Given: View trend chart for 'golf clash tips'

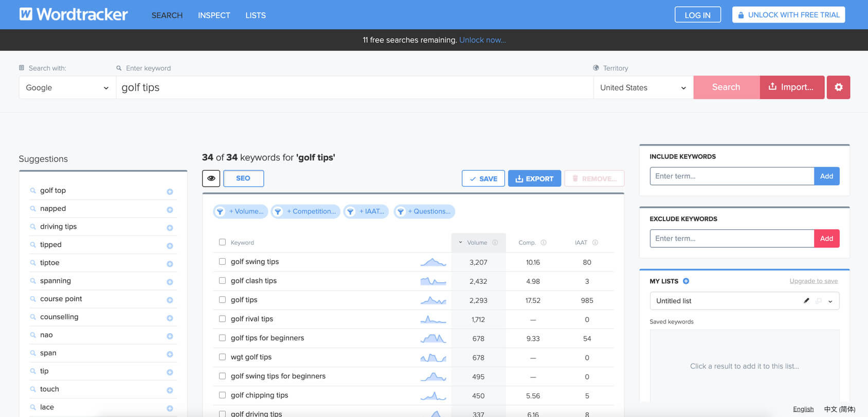Looking at the screenshot, I should [x=433, y=281].
